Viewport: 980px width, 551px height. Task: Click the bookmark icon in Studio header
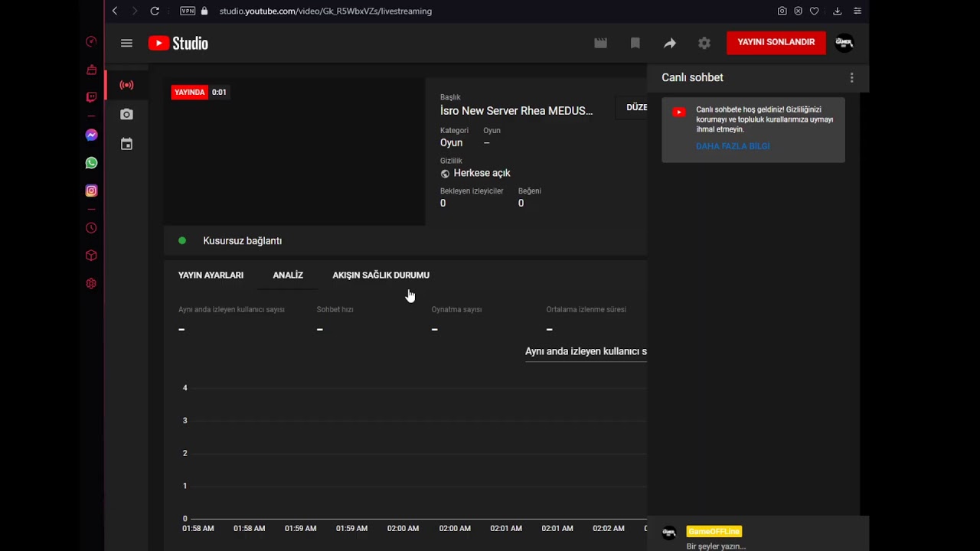(x=635, y=43)
